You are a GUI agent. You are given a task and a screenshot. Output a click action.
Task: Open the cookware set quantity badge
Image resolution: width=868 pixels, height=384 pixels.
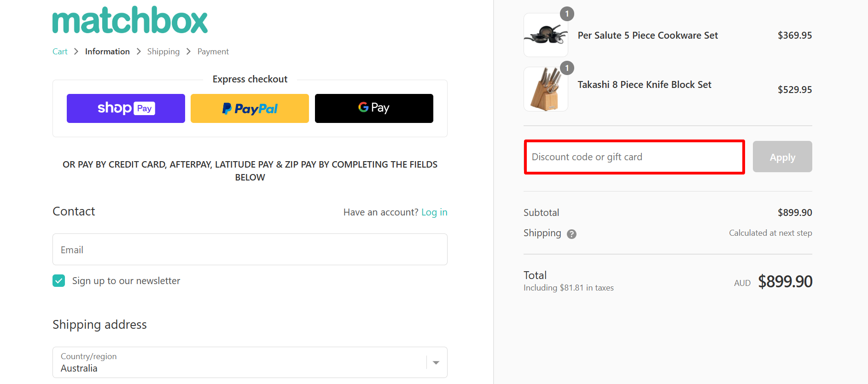[567, 13]
